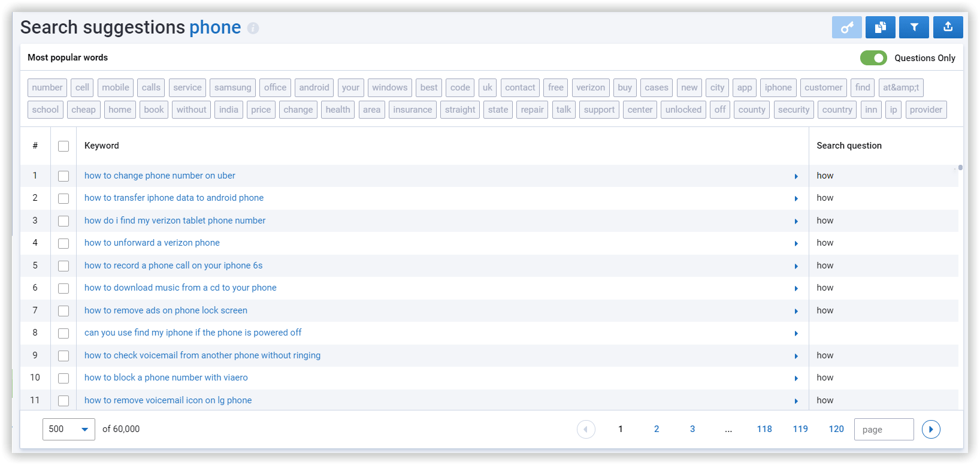This screenshot has height=465, width=980.
Task: Expand arrow for 'how do i find my verizon tablet' row
Action: [x=796, y=221]
